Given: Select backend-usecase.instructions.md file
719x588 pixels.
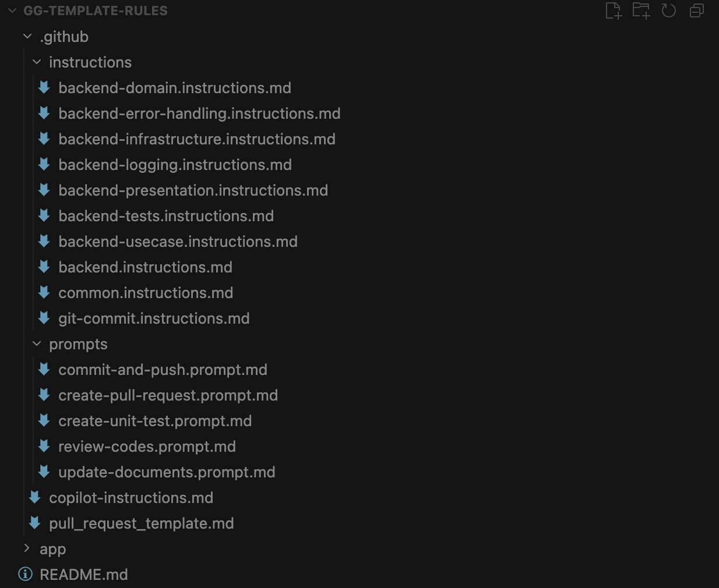Looking at the screenshot, I should 178,242.
